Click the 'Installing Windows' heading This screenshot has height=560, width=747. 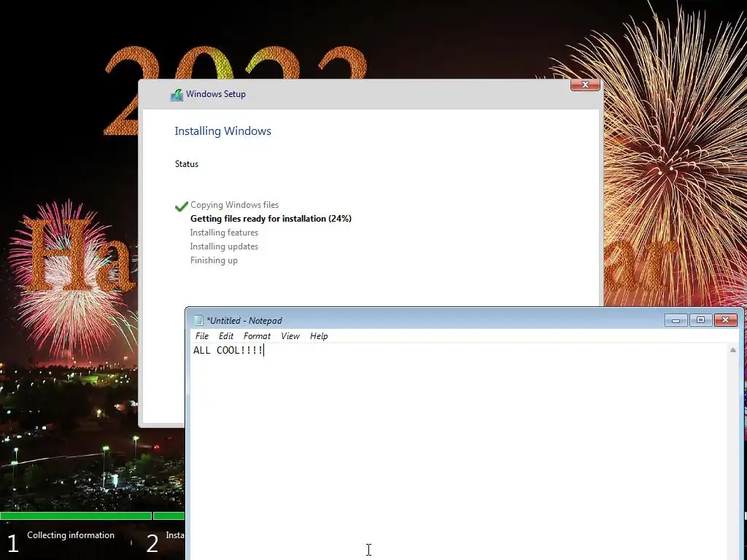point(222,131)
